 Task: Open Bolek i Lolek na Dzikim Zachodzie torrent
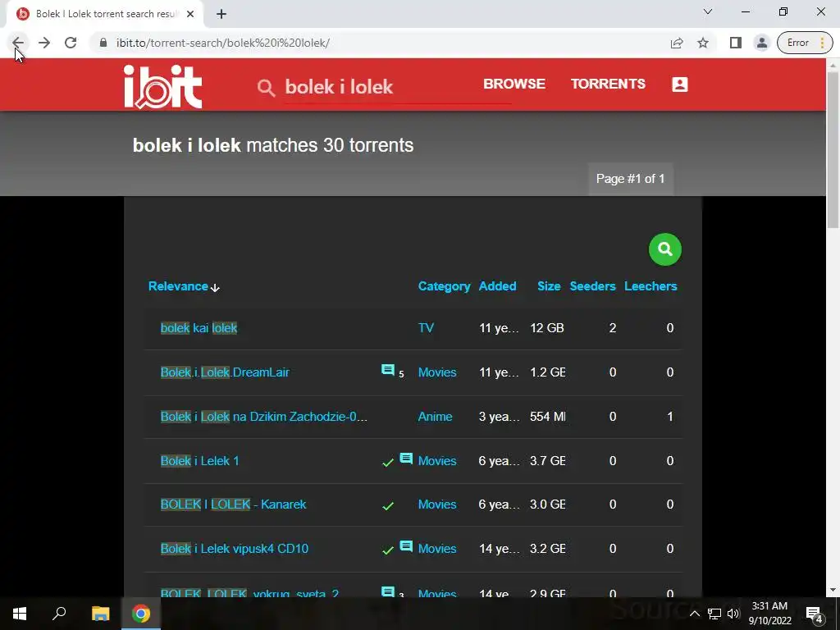[264, 417]
